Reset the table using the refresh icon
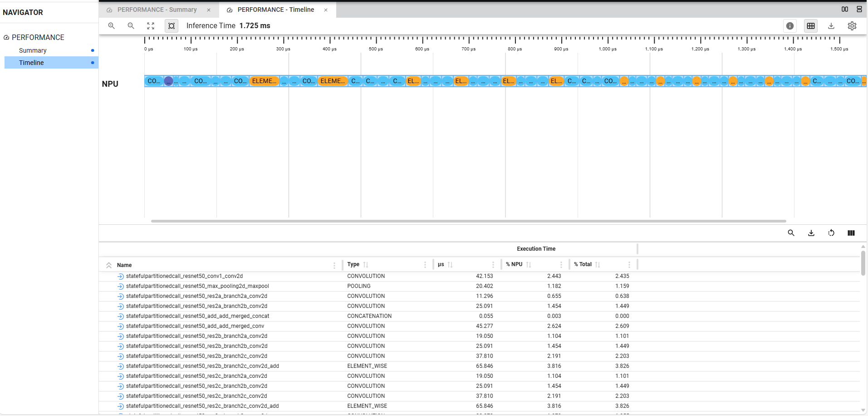This screenshot has height=416, width=868. point(831,233)
